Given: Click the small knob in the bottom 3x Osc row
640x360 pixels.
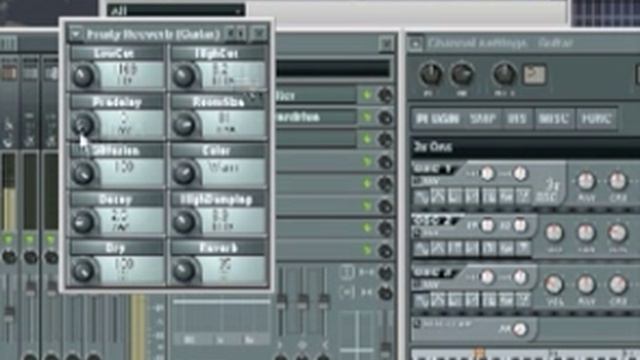Looking at the screenshot, I should (x=520, y=329).
